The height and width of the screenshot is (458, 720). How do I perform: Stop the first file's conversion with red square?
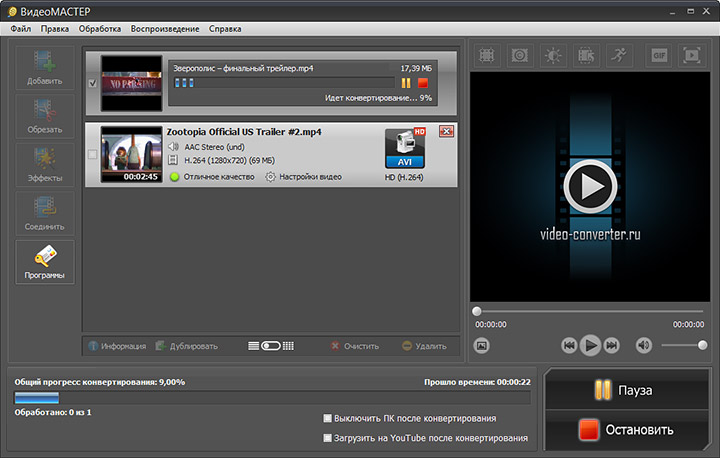(423, 83)
